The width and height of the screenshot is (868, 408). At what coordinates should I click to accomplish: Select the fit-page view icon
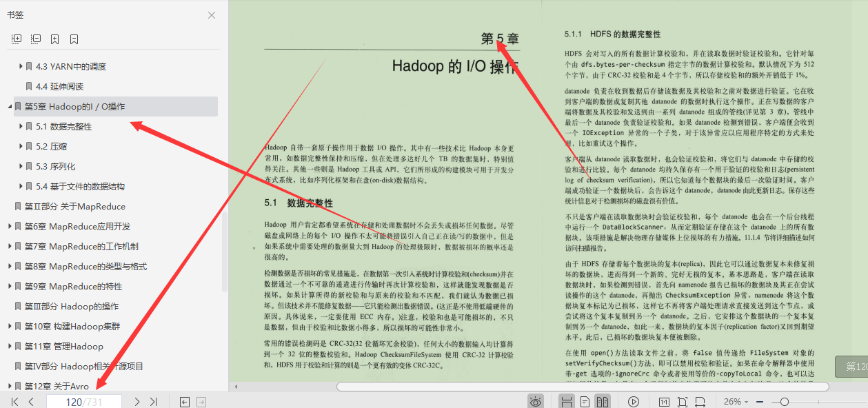683,400
